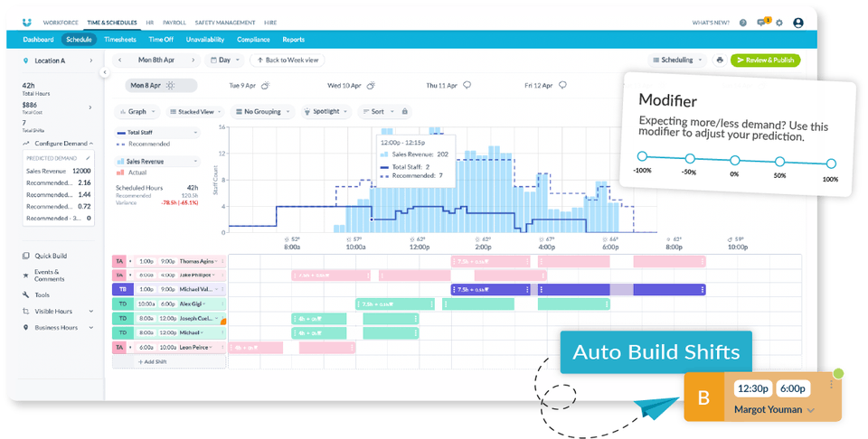Switch to the Timesheets tab

(119, 40)
